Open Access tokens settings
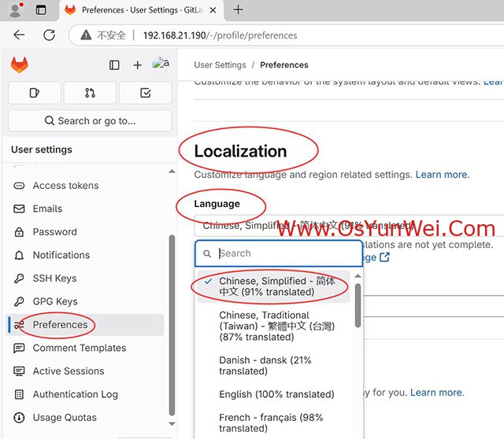Image resolution: width=504 pixels, height=439 pixels. (65, 186)
